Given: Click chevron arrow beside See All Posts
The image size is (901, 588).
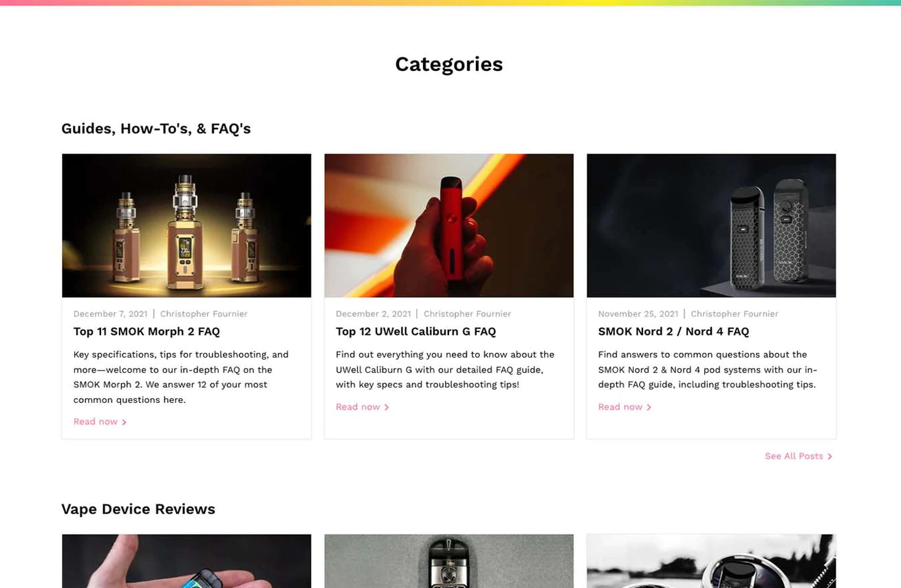Looking at the screenshot, I should click(x=829, y=457).
